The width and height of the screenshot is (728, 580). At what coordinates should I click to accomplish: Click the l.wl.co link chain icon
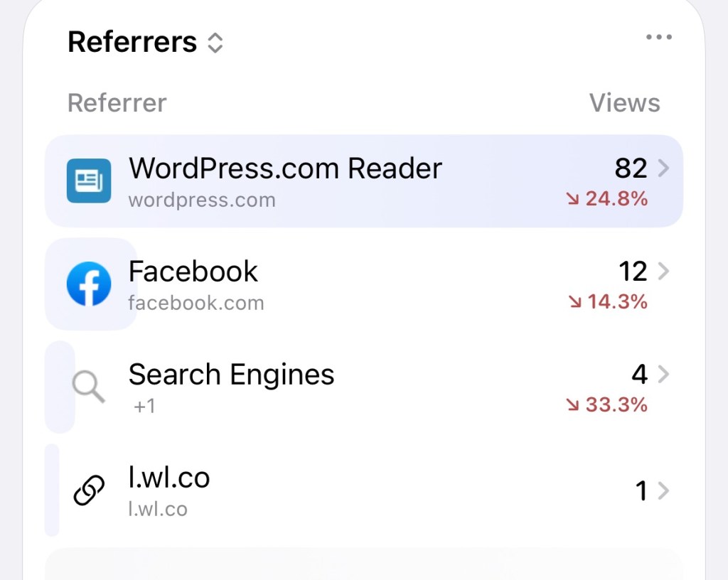(x=89, y=490)
